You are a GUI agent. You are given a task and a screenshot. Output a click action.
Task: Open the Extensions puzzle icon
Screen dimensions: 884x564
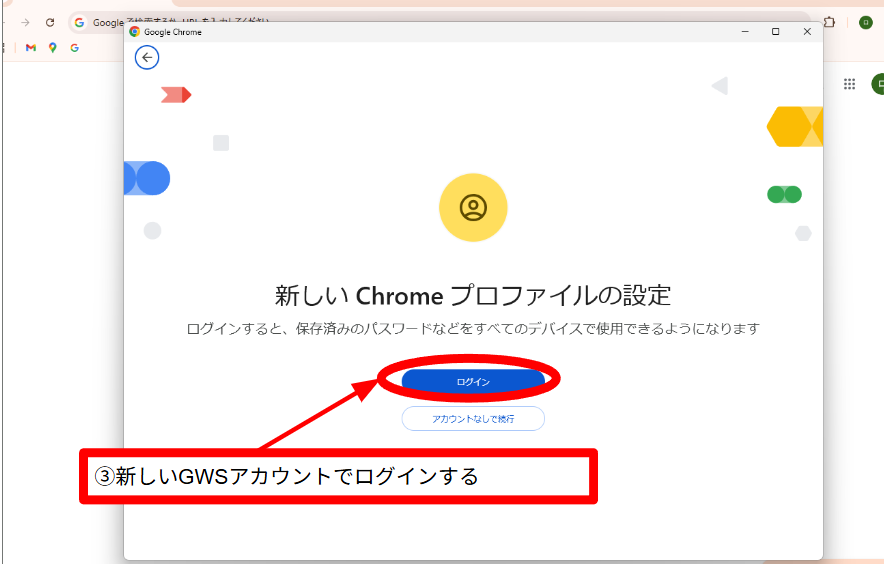829,22
